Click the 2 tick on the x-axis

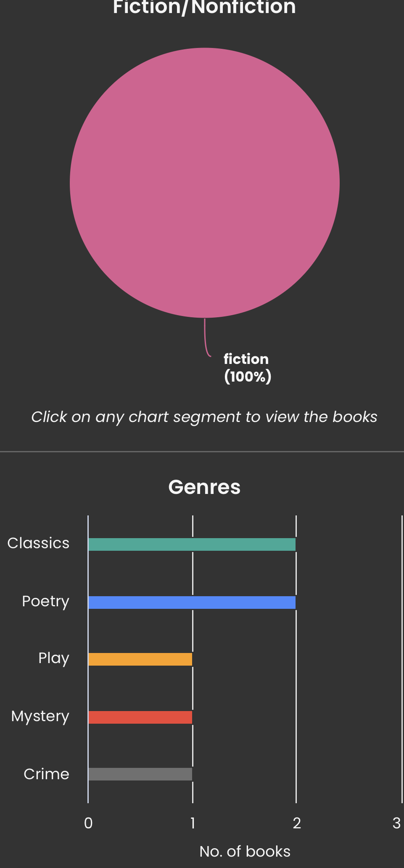pos(297,823)
